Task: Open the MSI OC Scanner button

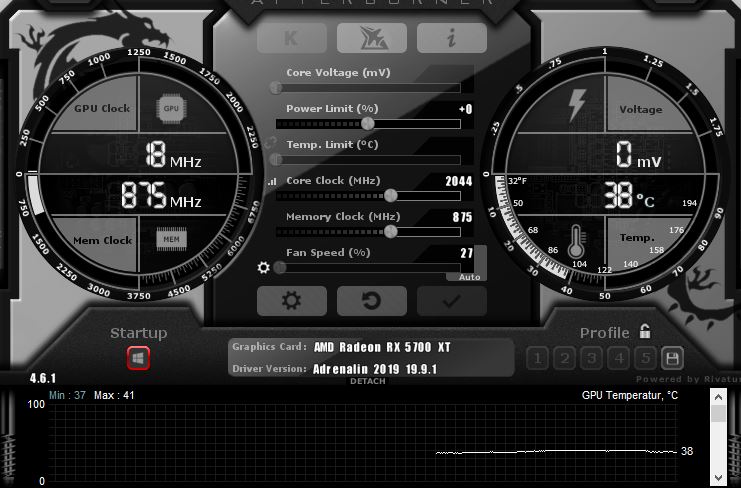Action: coord(371,38)
